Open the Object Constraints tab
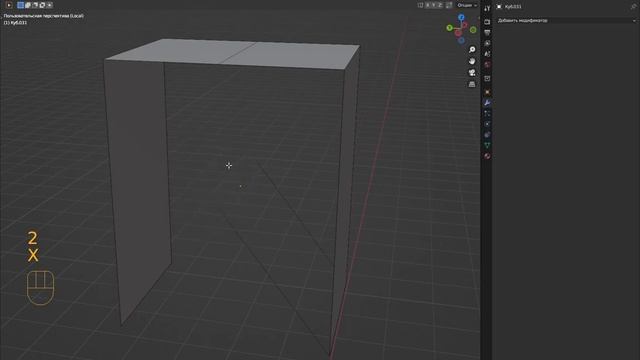The height and width of the screenshot is (360, 640). [487, 135]
